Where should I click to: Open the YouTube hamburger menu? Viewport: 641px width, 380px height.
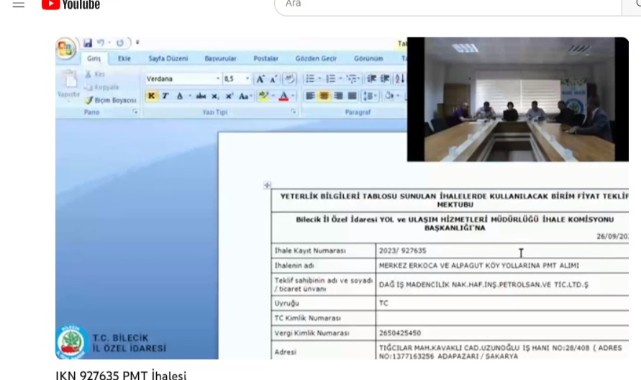18,5
